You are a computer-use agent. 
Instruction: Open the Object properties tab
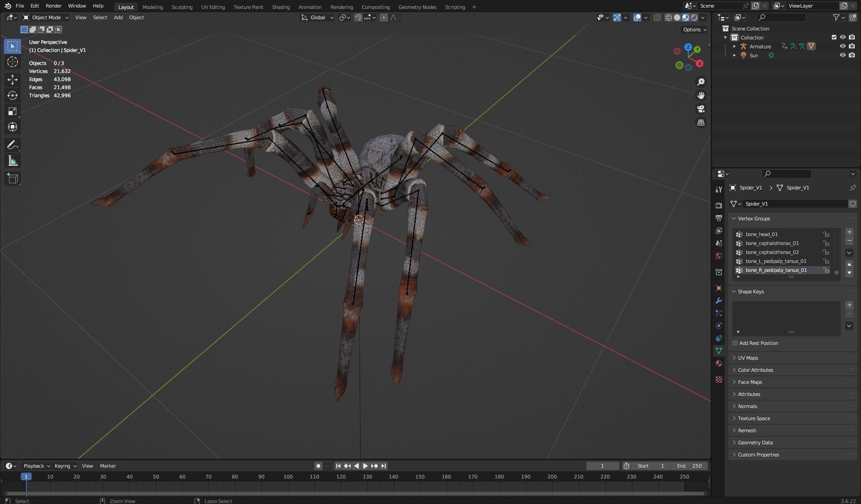719,288
